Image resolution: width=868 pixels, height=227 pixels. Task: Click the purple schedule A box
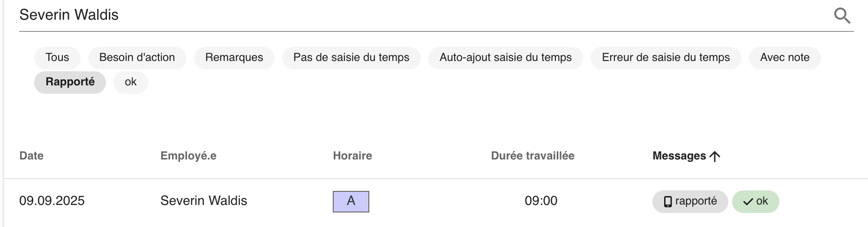click(351, 202)
